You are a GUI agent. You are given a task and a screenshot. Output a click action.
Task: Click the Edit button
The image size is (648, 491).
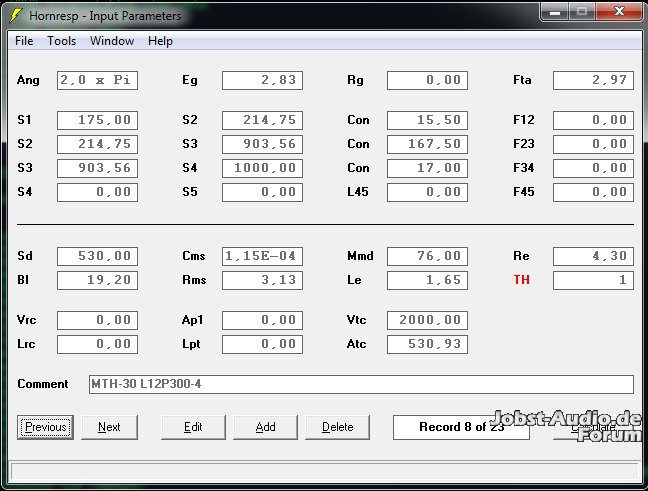(x=193, y=427)
